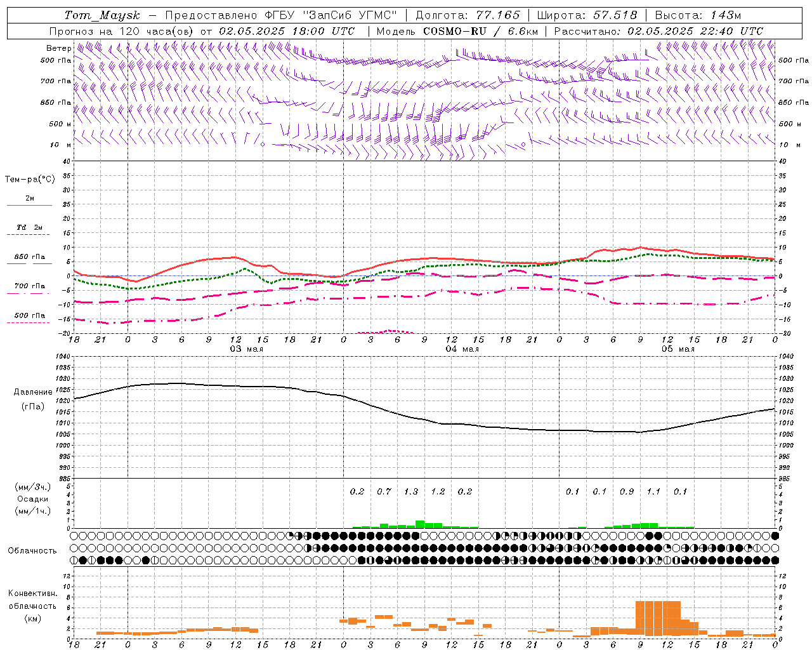The image size is (812, 650).
Task: Click "700 гПа" entry in temperature legend
Action: (x=30, y=286)
